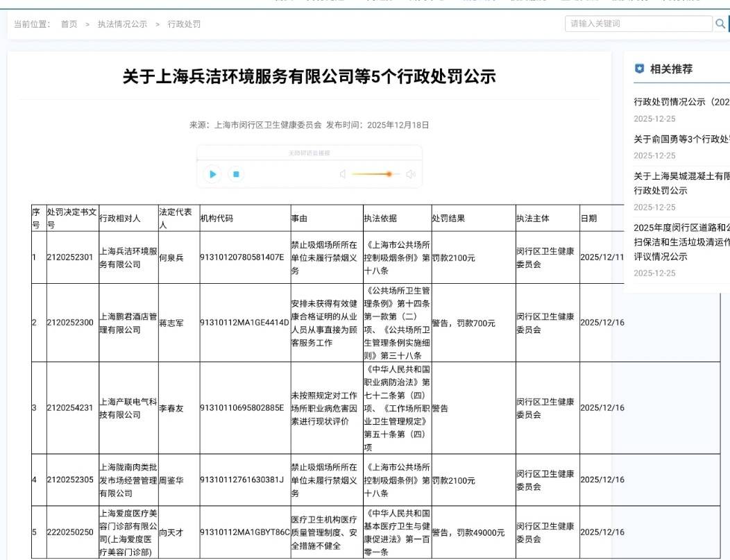Click the article title heading
This screenshot has height=560, width=730.
coord(309,76)
